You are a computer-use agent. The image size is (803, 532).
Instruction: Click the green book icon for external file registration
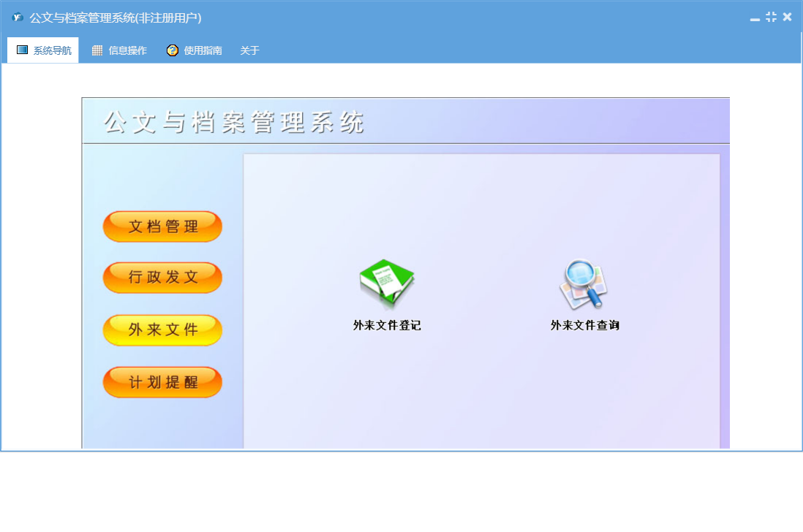386,284
